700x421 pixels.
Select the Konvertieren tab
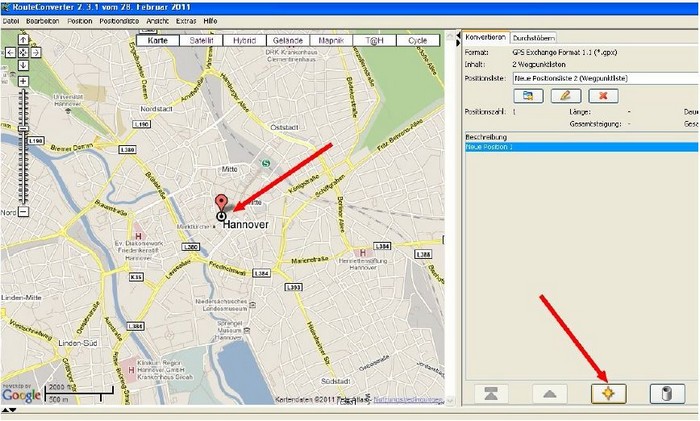485,38
